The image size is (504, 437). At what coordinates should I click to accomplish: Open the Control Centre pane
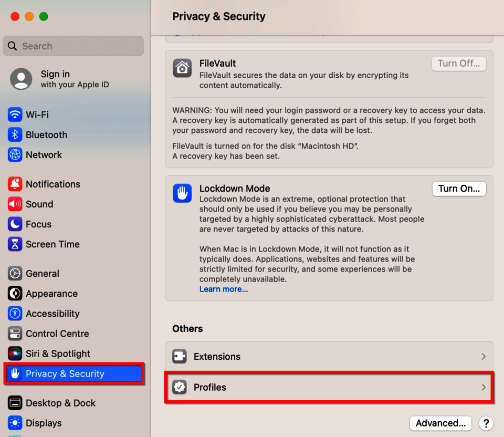57,334
